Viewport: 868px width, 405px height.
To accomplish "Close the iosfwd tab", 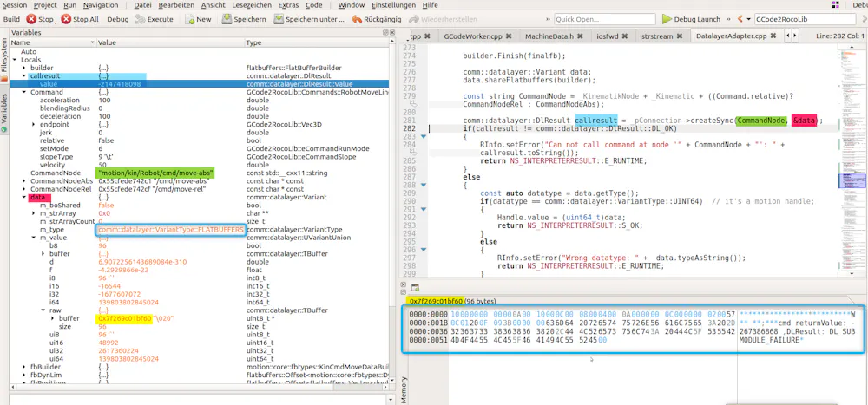I will click(x=624, y=36).
